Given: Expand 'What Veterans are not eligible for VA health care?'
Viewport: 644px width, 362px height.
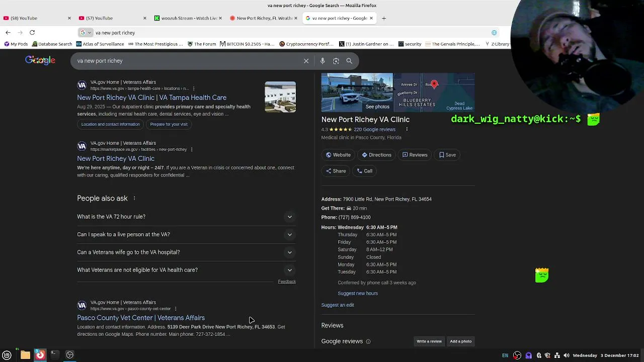Looking at the screenshot, I should pyautogui.click(x=186, y=270).
